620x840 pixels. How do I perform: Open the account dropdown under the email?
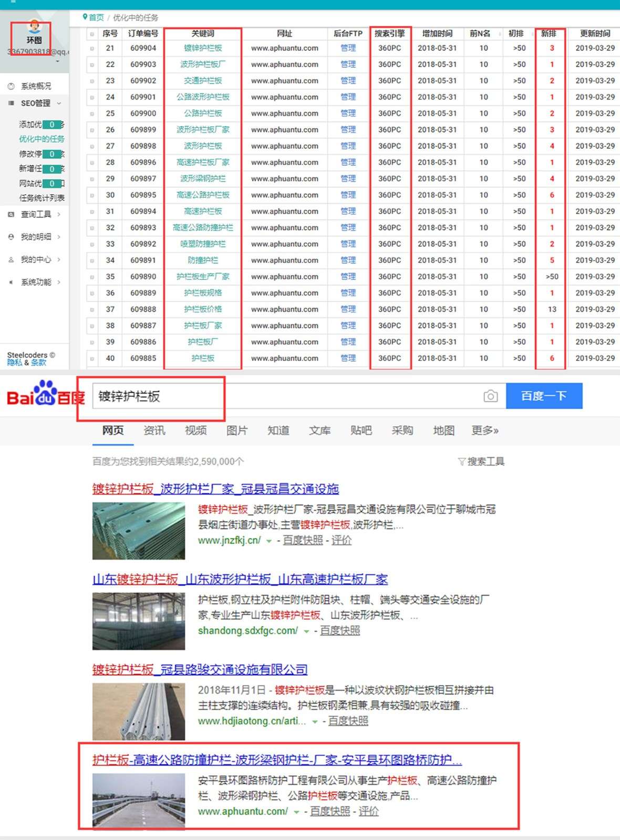57,61
